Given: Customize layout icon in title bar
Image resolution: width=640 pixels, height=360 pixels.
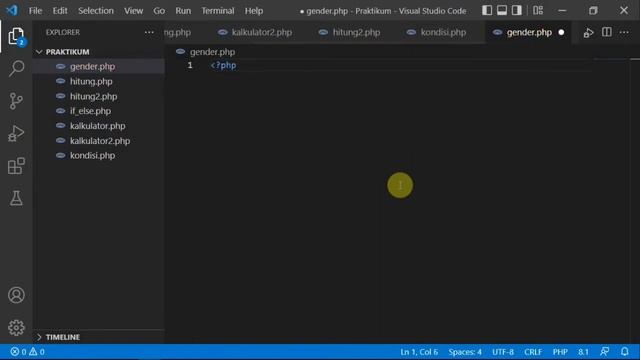Looking at the screenshot, I should [538, 10].
